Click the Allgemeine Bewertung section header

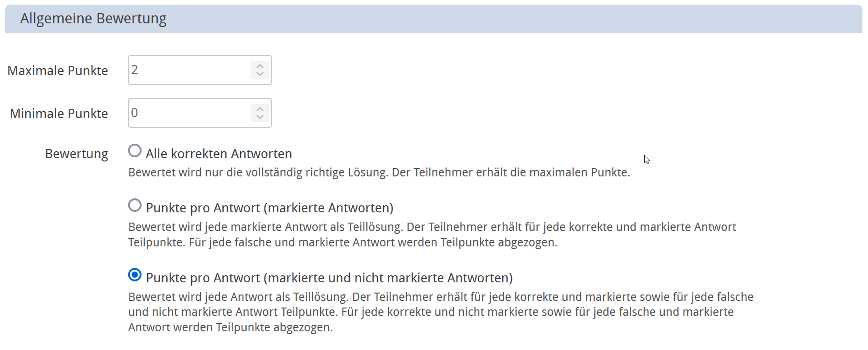93,19
